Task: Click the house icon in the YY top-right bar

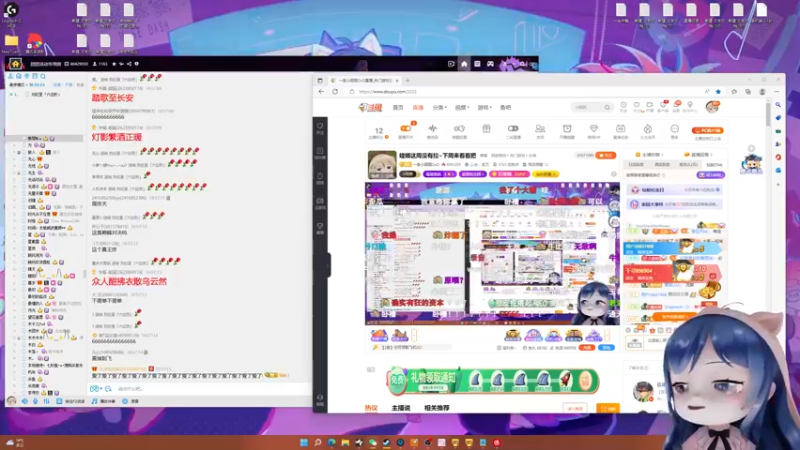Action: tap(464, 64)
